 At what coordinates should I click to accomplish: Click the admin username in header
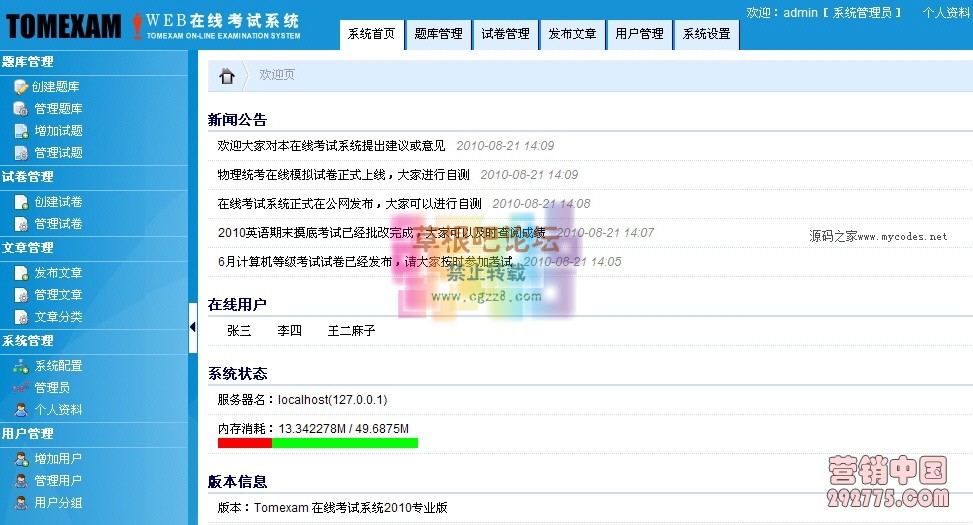(800, 12)
